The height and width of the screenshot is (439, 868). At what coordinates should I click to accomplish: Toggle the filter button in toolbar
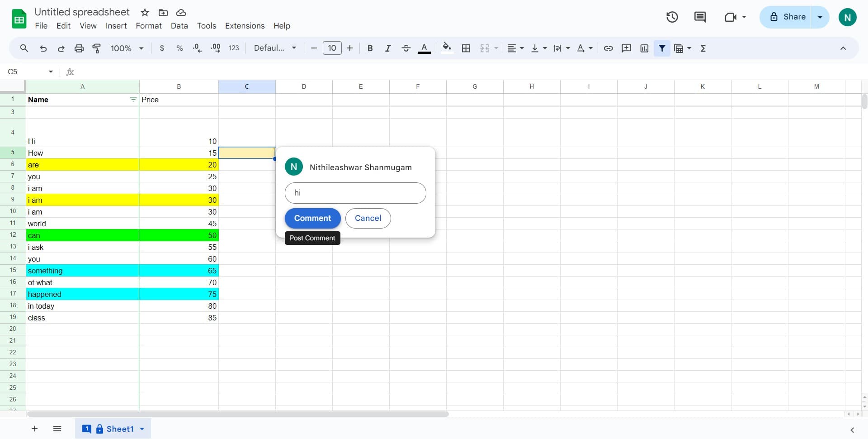pos(662,48)
